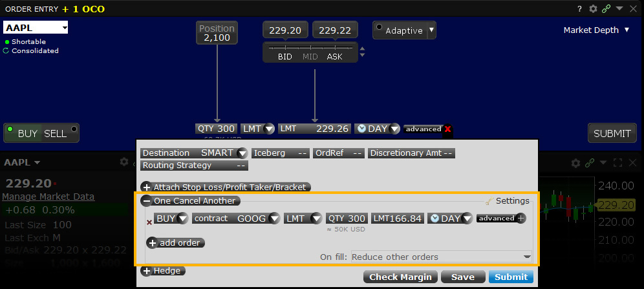Click the help question mark icon
This screenshot has height=289, width=644.
click(x=579, y=9)
